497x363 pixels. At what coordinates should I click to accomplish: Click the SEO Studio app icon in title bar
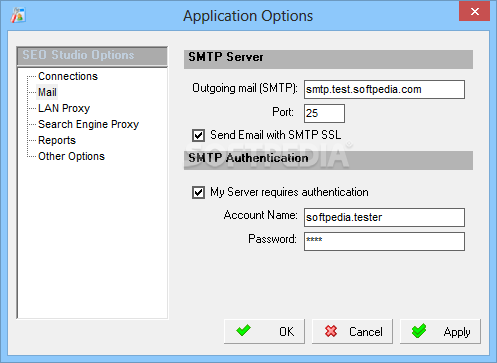18,16
